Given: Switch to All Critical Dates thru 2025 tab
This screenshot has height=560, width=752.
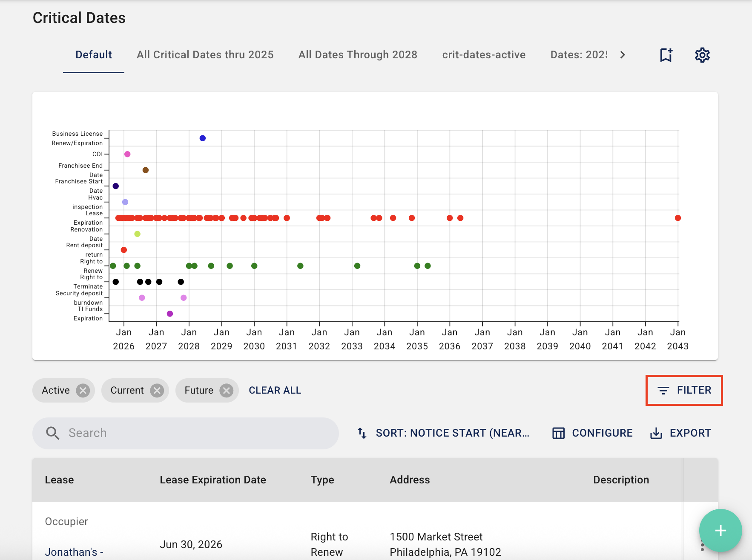Looking at the screenshot, I should [205, 55].
